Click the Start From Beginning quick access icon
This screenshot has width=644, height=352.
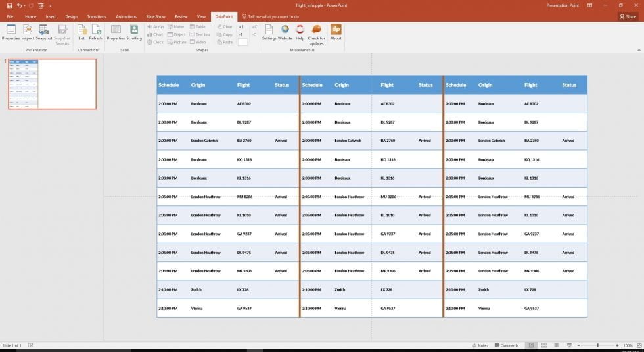point(41,5)
